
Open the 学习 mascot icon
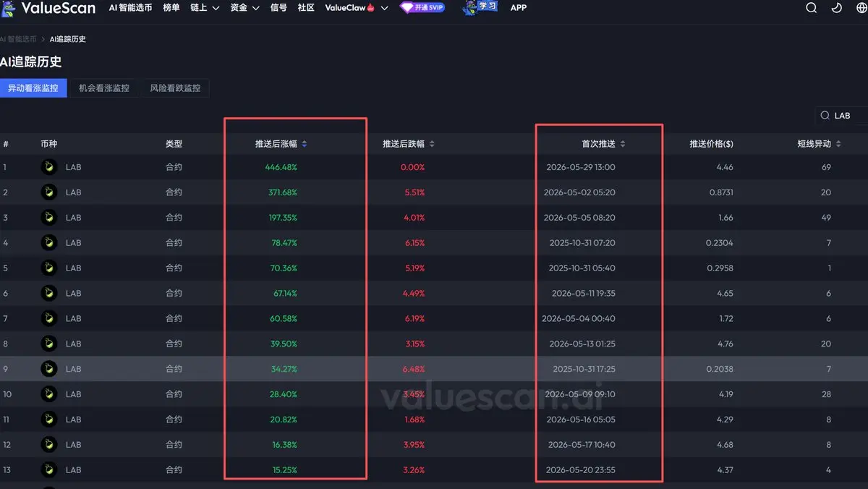click(x=480, y=7)
